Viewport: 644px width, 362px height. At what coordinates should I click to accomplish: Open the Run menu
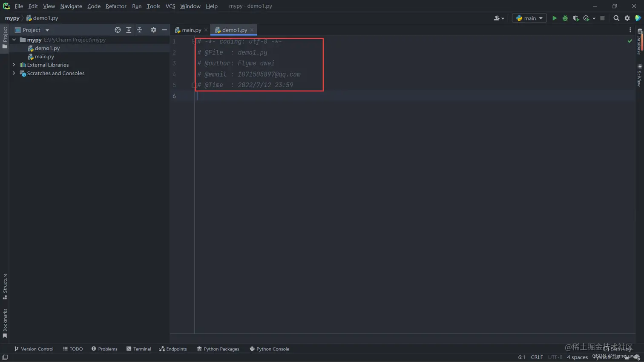137,6
